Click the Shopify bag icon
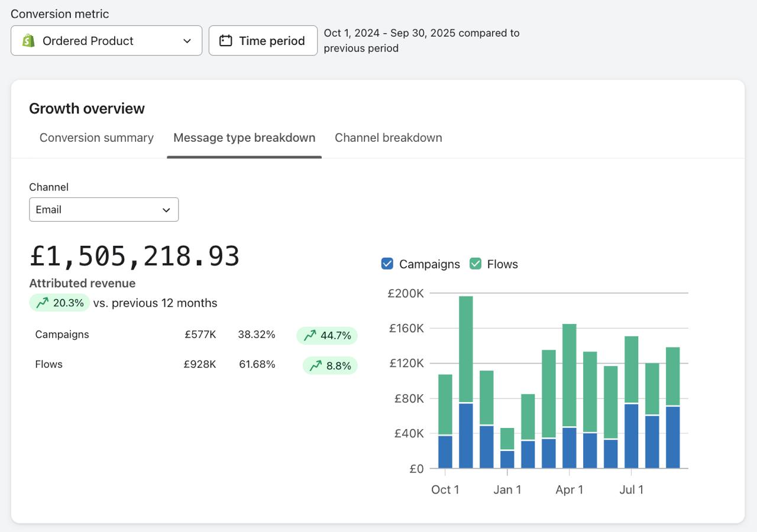Screen dimensions: 757x532 point(28,41)
